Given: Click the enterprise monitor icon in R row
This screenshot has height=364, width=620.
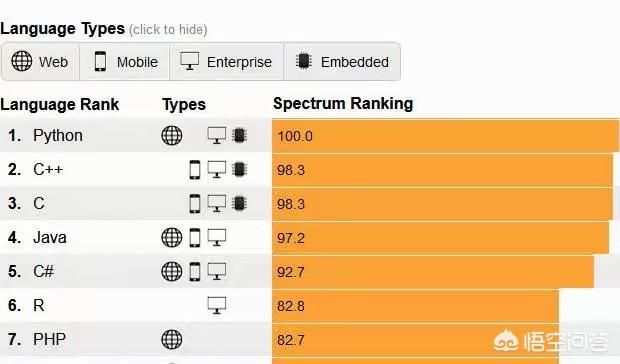Looking at the screenshot, I should coord(217,306).
